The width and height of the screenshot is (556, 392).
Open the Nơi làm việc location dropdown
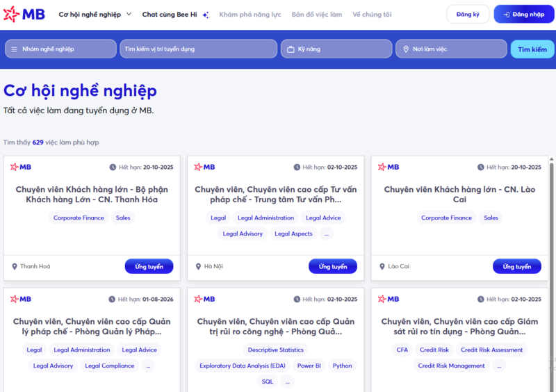(451, 49)
